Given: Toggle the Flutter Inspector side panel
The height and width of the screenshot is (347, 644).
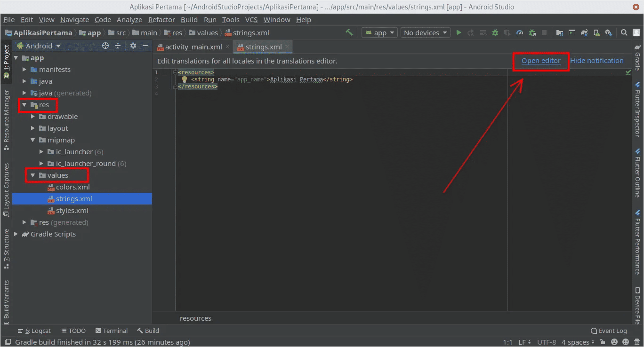Looking at the screenshot, I should (x=637, y=109).
